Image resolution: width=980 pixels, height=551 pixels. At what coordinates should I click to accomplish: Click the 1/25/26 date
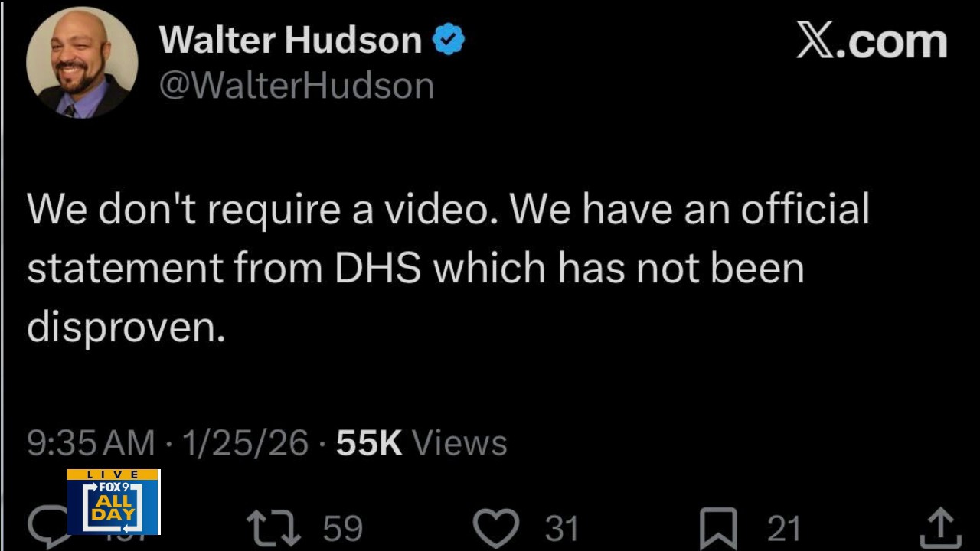coord(245,443)
